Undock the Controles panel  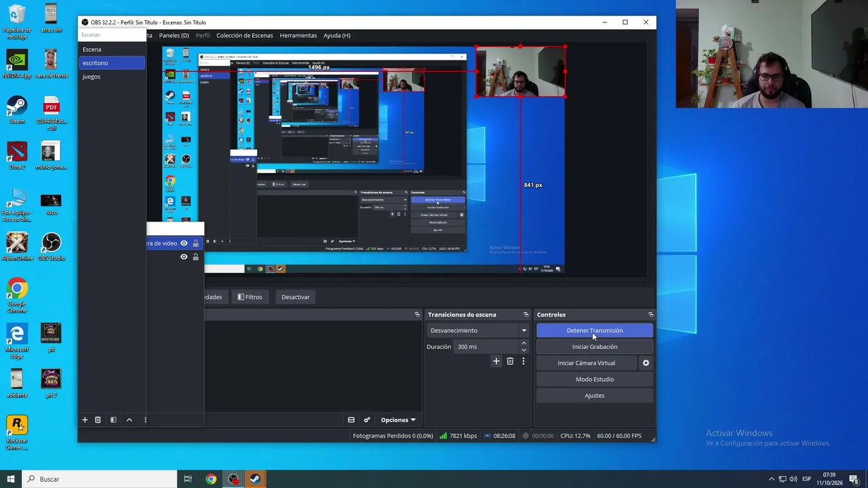click(x=650, y=314)
